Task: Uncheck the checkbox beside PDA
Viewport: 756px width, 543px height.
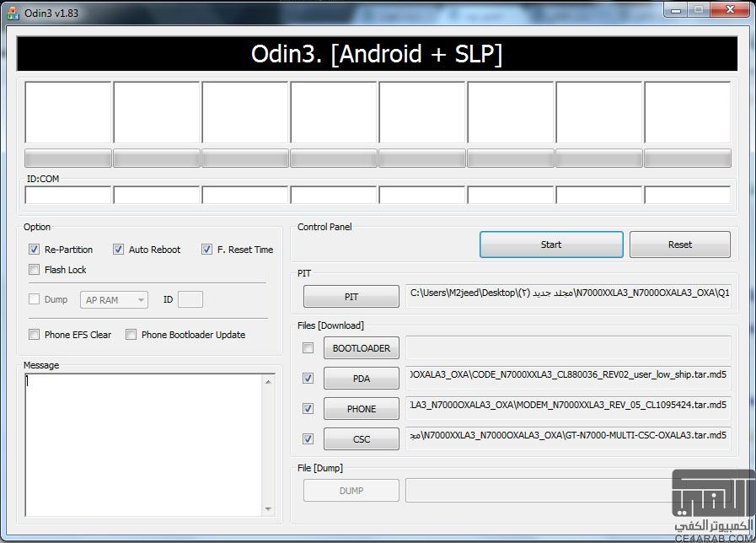Action: 308,379
